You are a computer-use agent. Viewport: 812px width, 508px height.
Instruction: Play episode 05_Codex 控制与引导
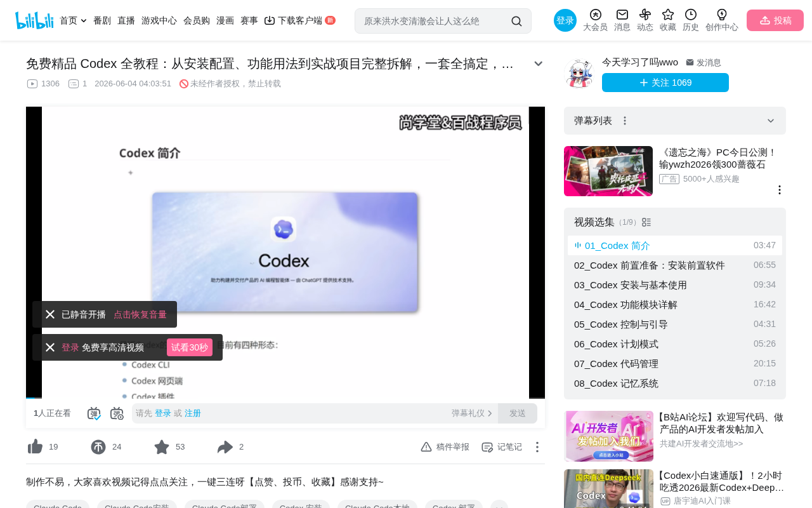click(x=675, y=324)
